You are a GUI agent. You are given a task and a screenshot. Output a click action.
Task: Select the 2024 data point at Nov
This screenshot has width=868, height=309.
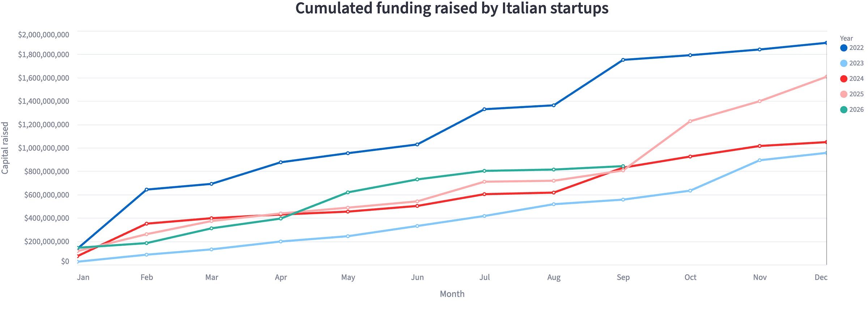(759, 146)
